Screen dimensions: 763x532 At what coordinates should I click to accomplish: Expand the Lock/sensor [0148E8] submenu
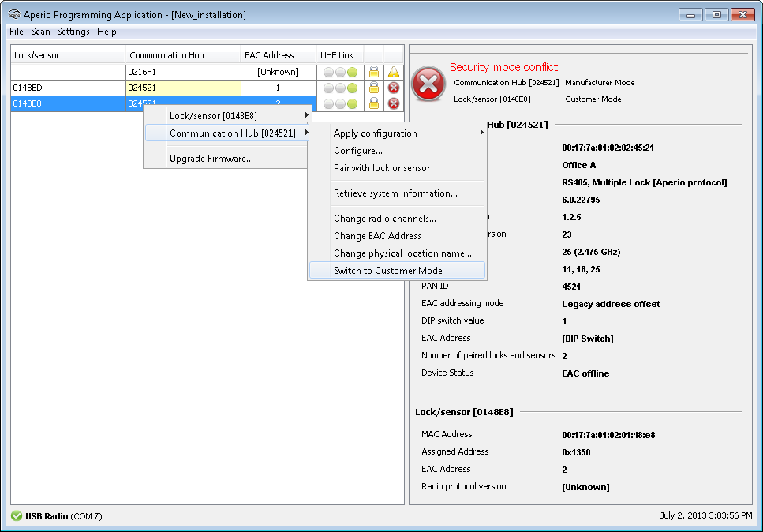(x=226, y=116)
